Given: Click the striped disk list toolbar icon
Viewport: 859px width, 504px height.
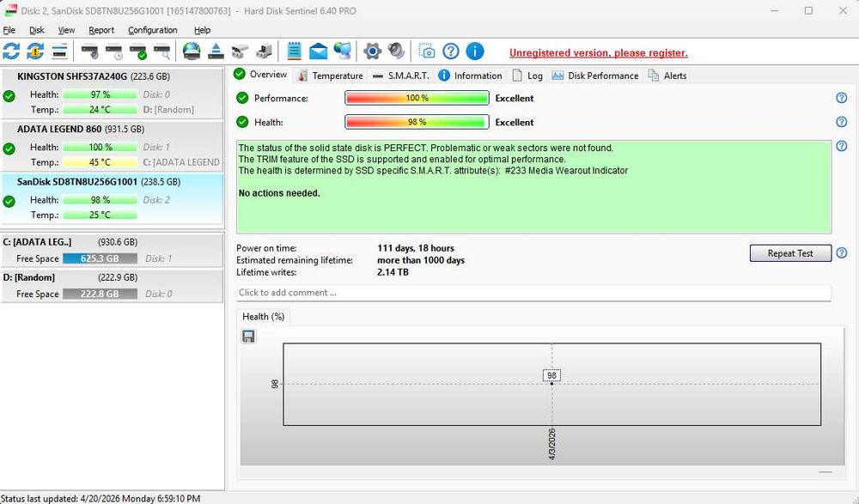Looking at the screenshot, I should [x=59, y=52].
